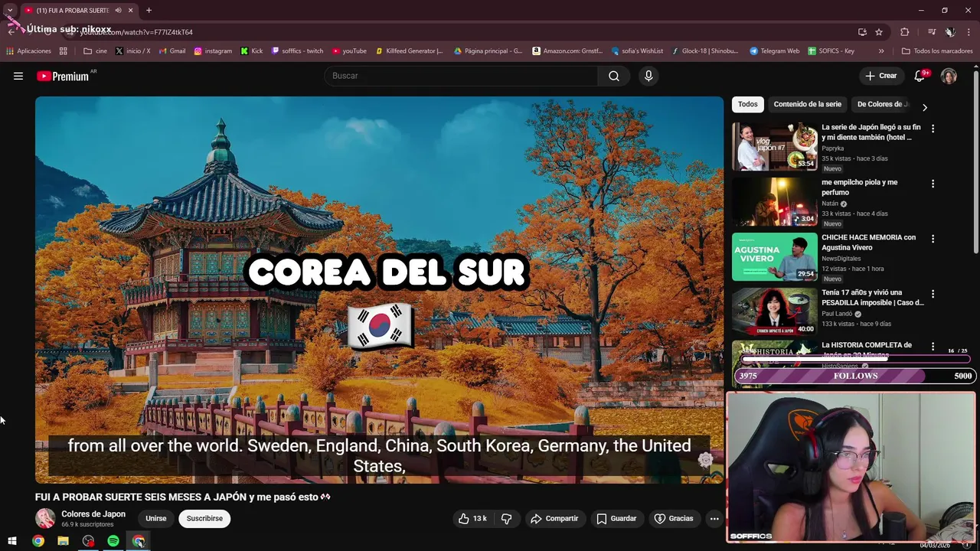
Task: Open the SOFICS - Key bookmark
Action: click(x=831, y=51)
